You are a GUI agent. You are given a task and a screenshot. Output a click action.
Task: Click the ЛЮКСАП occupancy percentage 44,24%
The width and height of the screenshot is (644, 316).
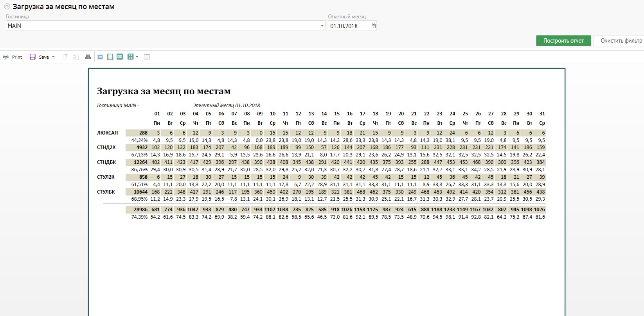139,140
